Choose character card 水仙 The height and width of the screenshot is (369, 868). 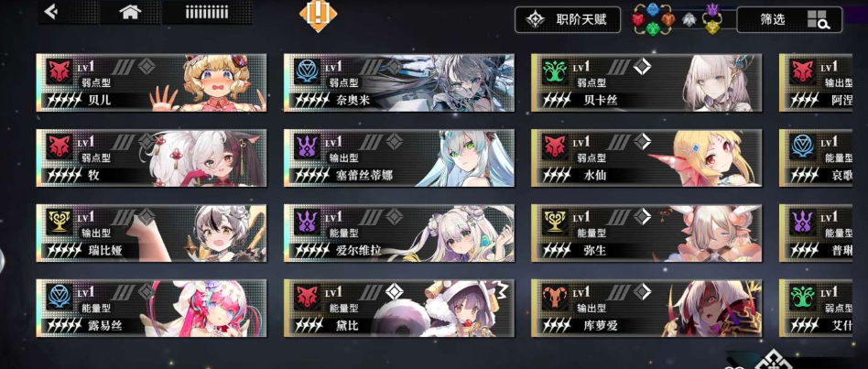pyautogui.click(x=646, y=157)
